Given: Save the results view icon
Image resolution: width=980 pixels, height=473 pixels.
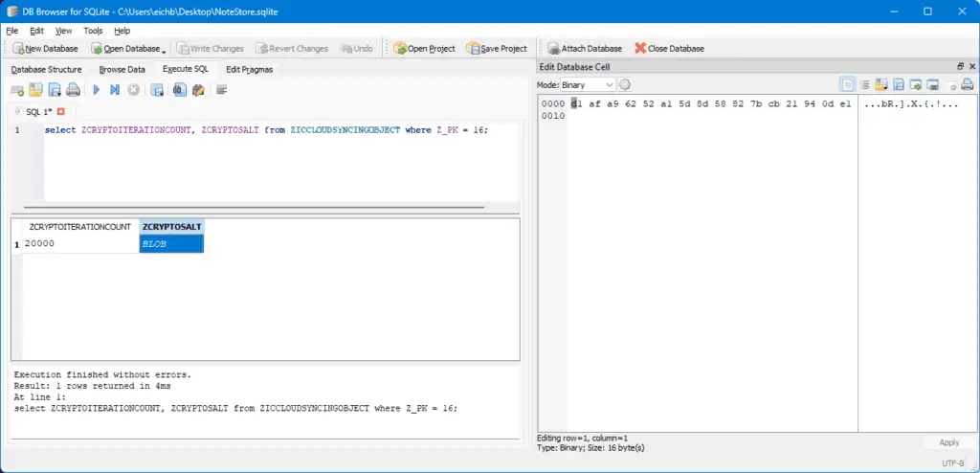Looking at the screenshot, I should point(157,90).
